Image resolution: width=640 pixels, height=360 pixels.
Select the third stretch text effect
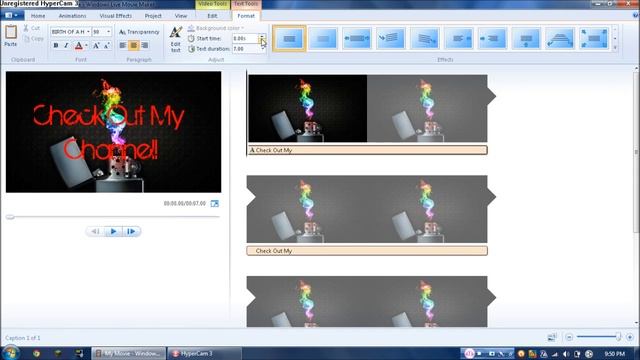tap(357, 38)
